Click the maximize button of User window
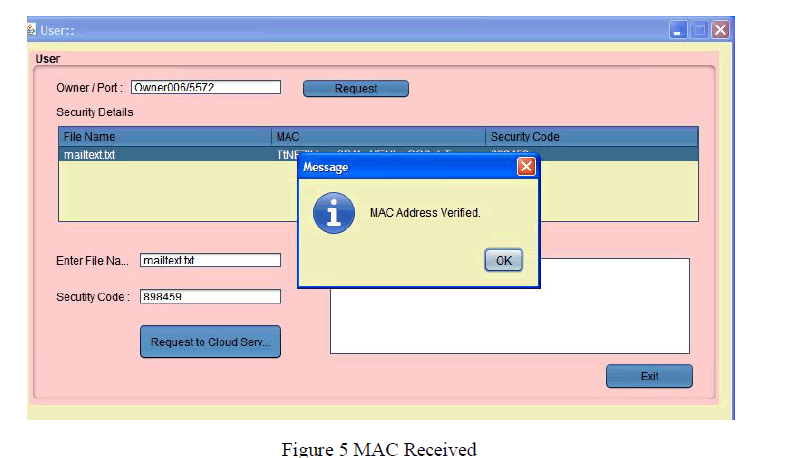The width and height of the screenshot is (787, 458). tap(699, 31)
